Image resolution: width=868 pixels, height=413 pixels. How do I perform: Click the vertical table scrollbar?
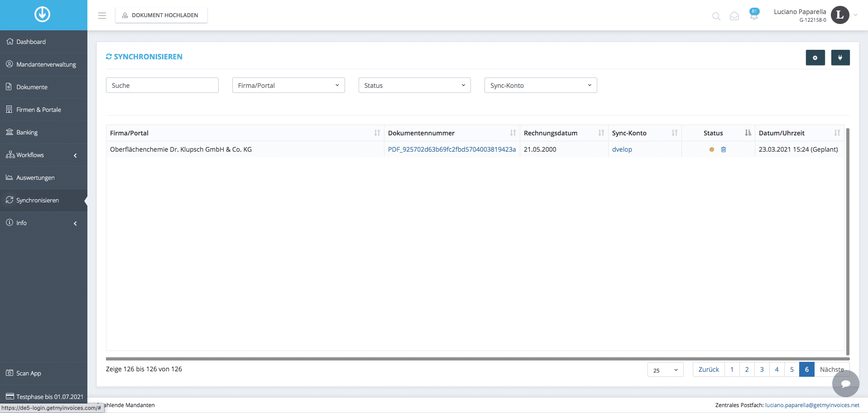click(x=848, y=241)
